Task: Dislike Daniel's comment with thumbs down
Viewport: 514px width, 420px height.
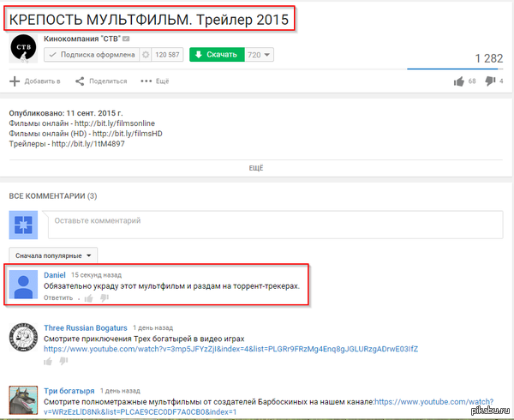Action: (104, 298)
